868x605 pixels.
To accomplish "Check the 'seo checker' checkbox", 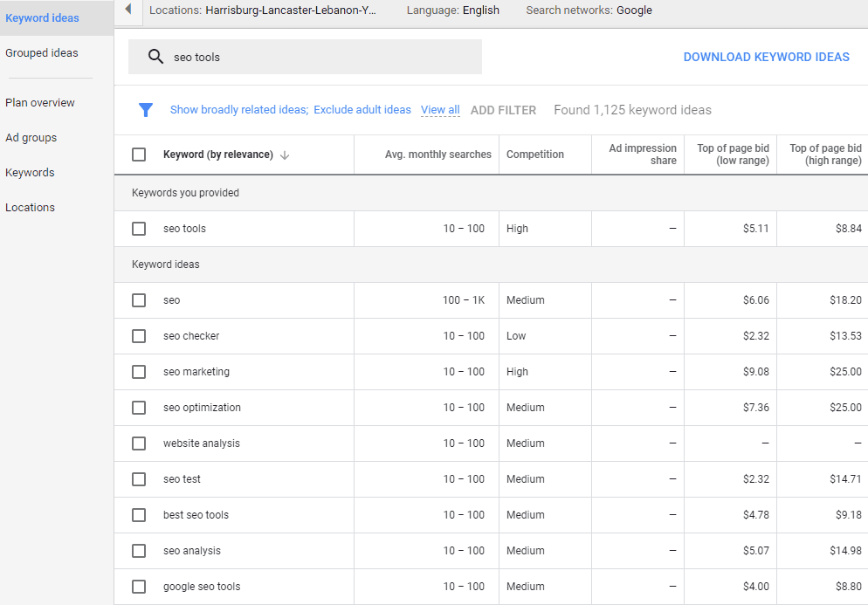I will pyautogui.click(x=139, y=336).
